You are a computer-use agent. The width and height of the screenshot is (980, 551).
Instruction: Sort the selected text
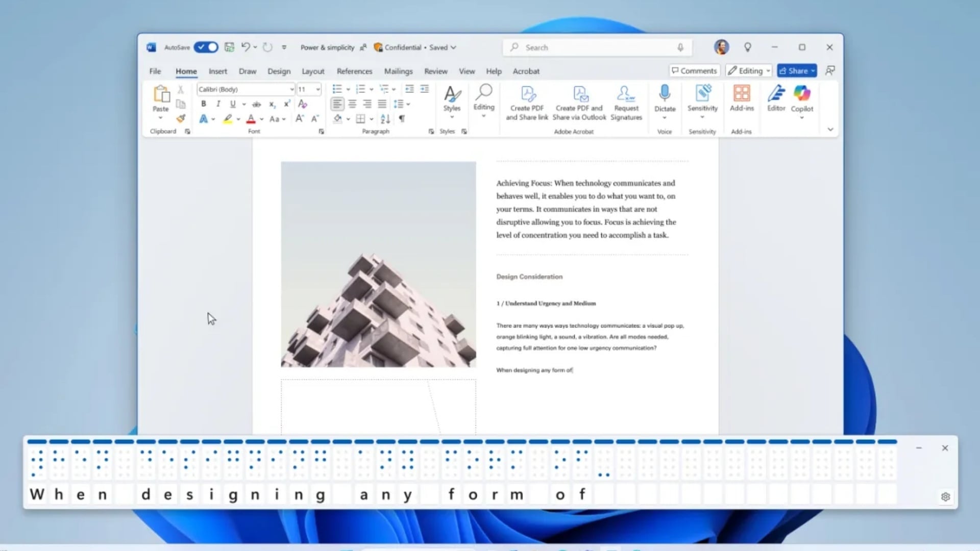tap(385, 118)
